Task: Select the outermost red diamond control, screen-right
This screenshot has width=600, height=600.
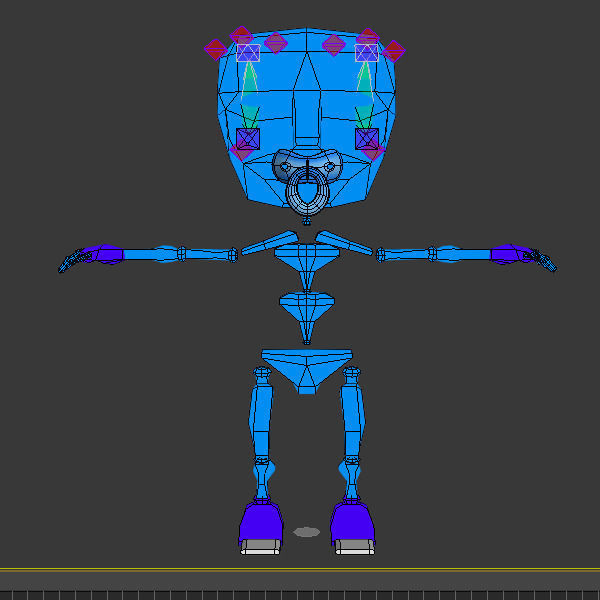Action: (393, 51)
